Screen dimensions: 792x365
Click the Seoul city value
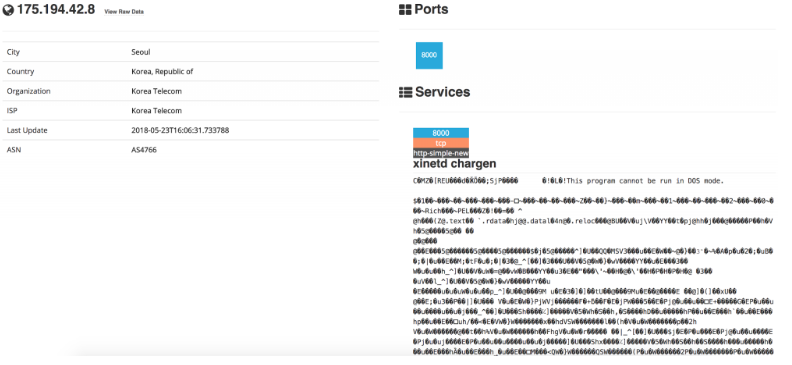140,52
